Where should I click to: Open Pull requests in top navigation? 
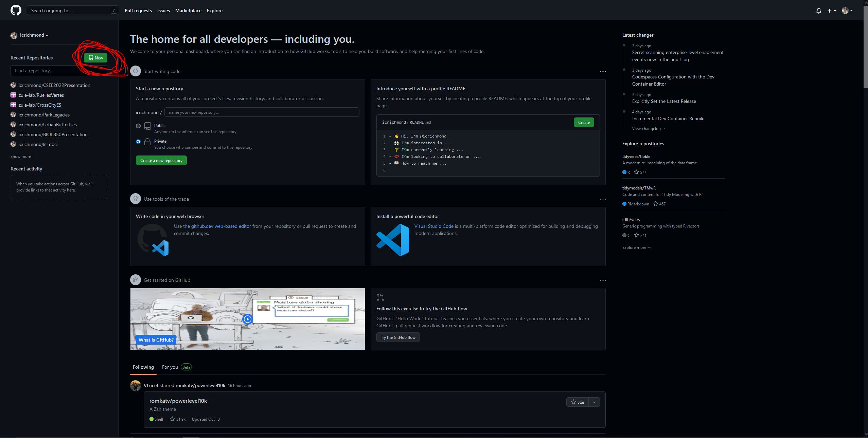pyautogui.click(x=138, y=11)
